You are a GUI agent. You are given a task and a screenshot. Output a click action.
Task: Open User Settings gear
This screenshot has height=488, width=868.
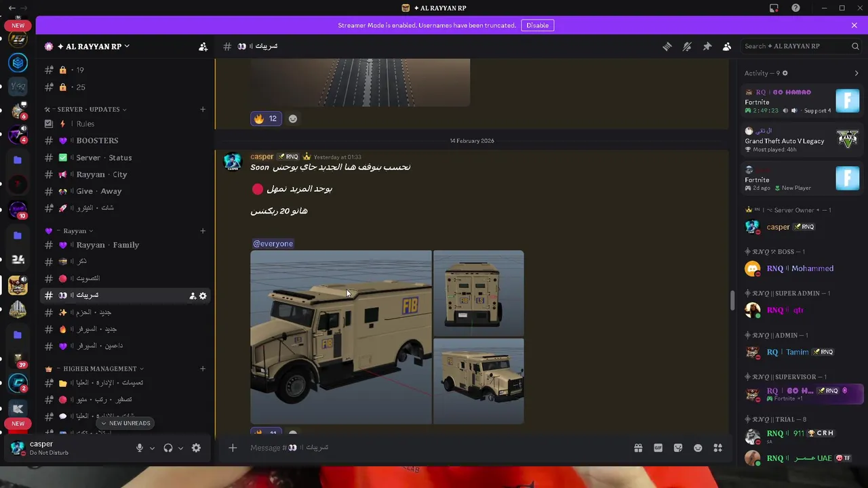pos(196,448)
